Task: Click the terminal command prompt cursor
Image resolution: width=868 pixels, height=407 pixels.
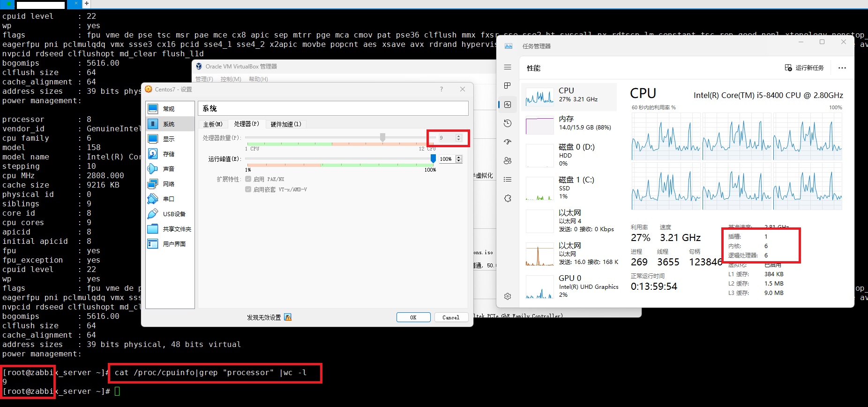Action: 117,391
